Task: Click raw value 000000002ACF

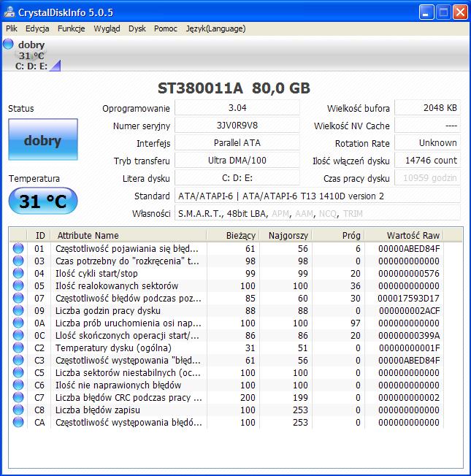Action: [409, 311]
